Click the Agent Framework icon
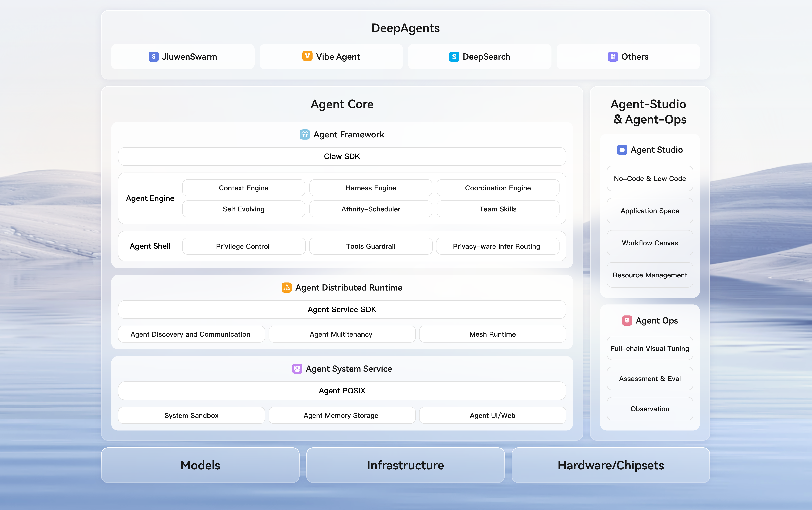 [x=305, y=134]
